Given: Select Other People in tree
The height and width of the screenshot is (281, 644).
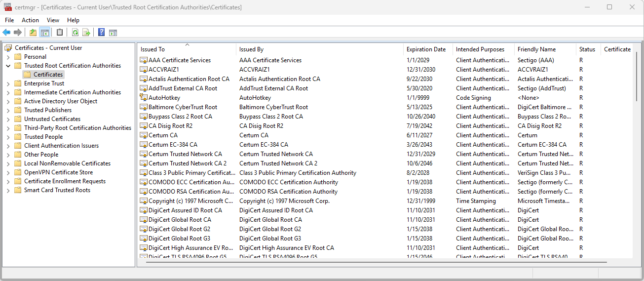Looking at the screenshot, I should [41, 155].
